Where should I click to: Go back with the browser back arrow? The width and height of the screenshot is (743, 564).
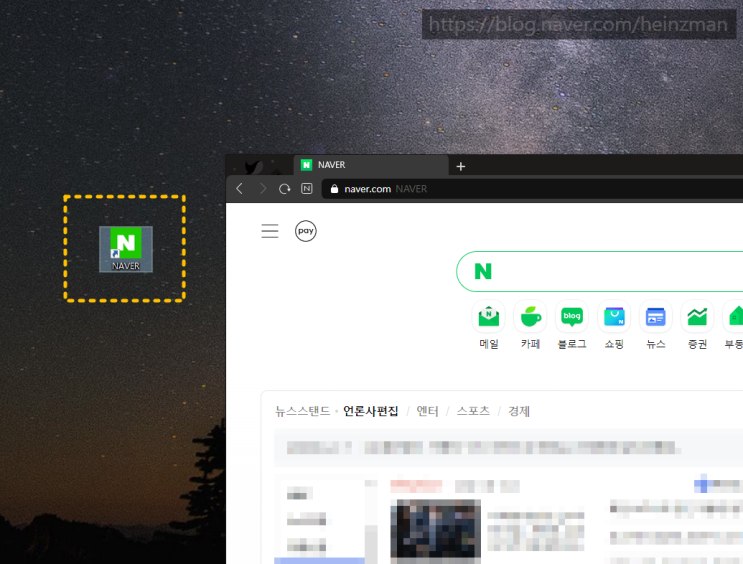point(239,189)
